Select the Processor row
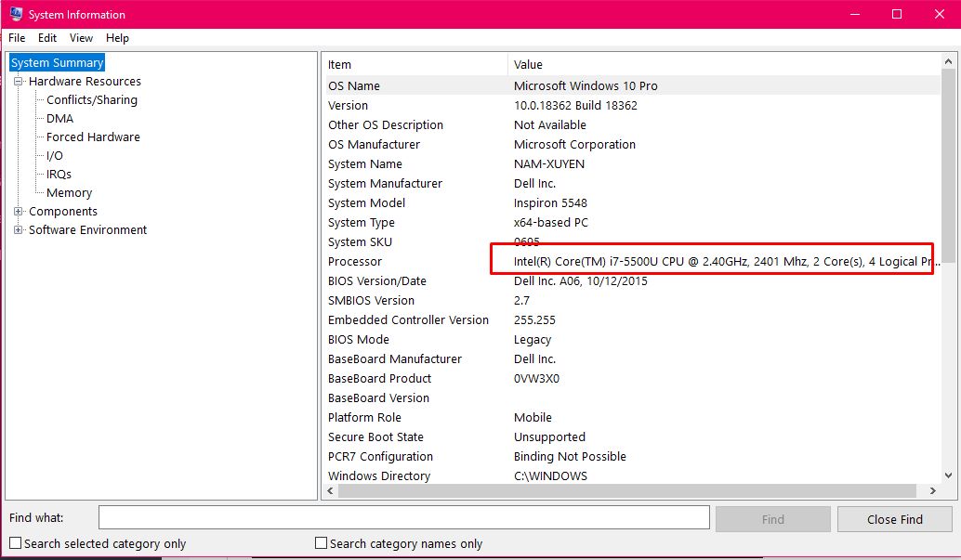The width and height of the screenshot is (961, 560). 631,262
